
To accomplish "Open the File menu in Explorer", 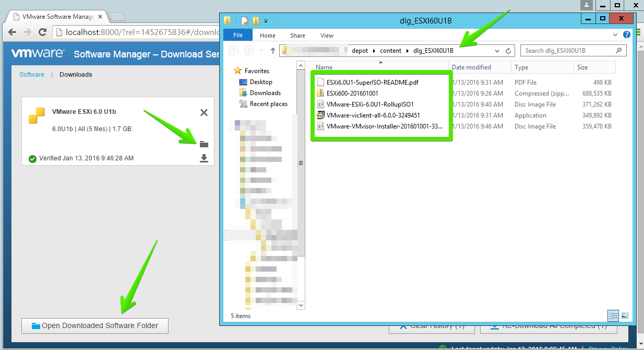I will (x=238, y=36).
